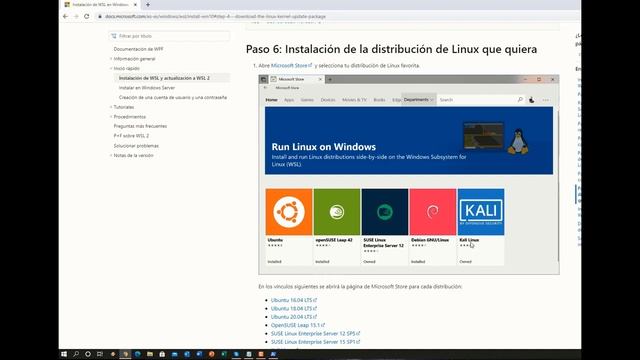Open taskbar search magnifier
The image size is (640, 360).
tap(76, 354)
